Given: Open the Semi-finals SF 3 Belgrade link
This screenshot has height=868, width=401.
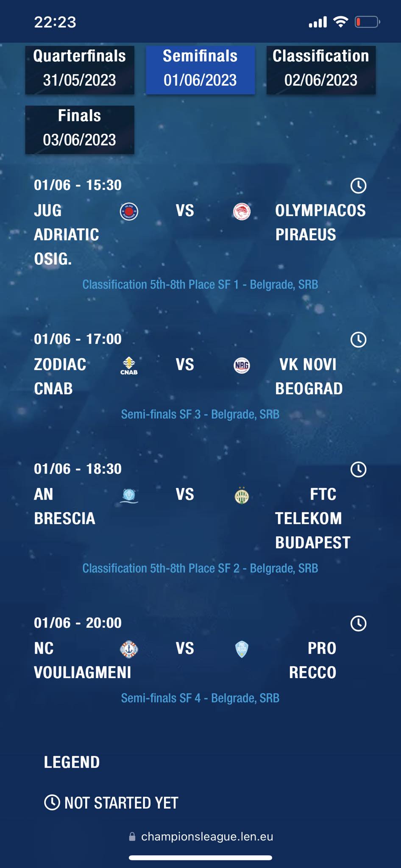Looking at the screenshot, I should 200,414.
